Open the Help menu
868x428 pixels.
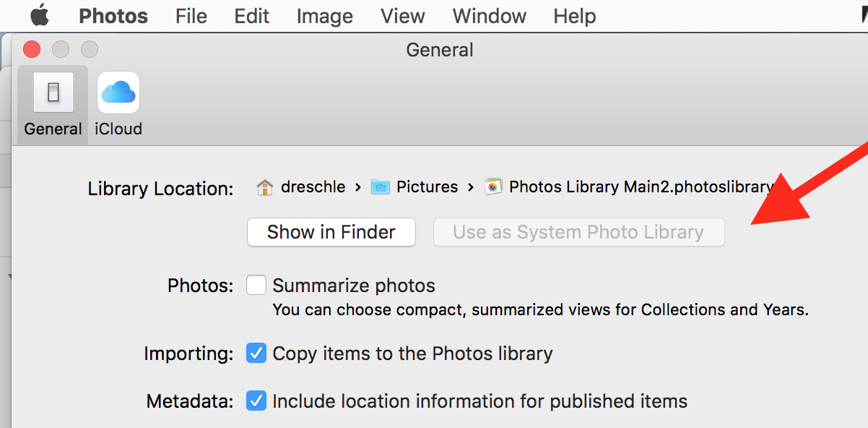(575, 15)
